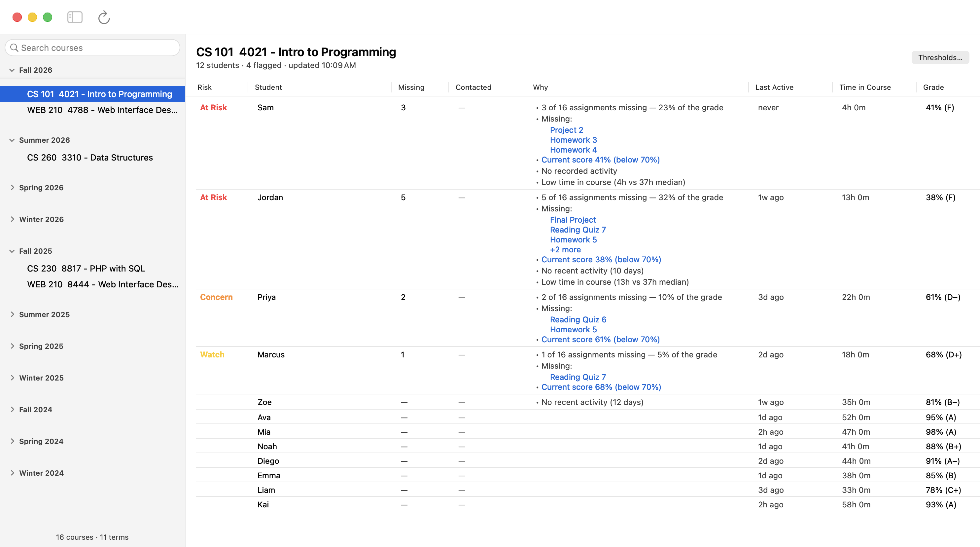The height and width of the screenshot is (547, 980).
Task: Collapse the Summer 2026 term
Action: point(12,140)
